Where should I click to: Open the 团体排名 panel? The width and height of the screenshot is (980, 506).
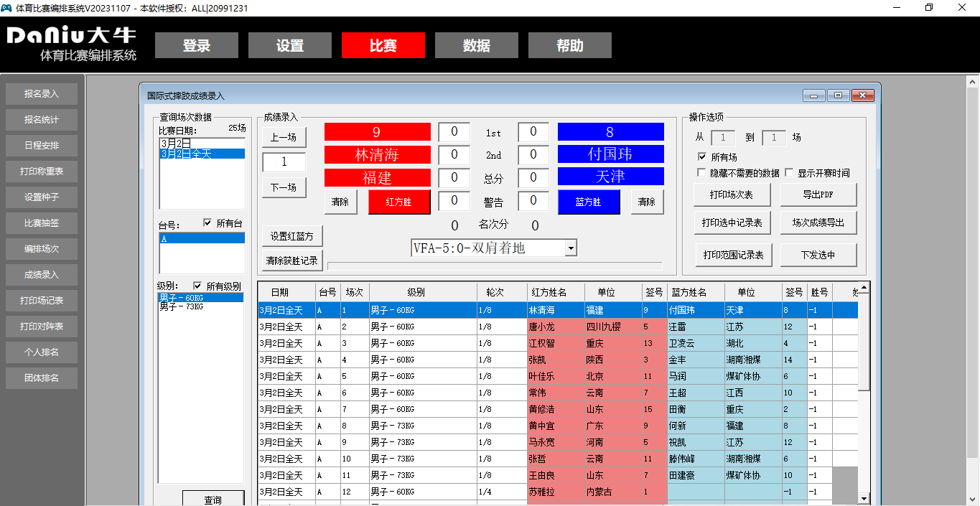[41, 378]
